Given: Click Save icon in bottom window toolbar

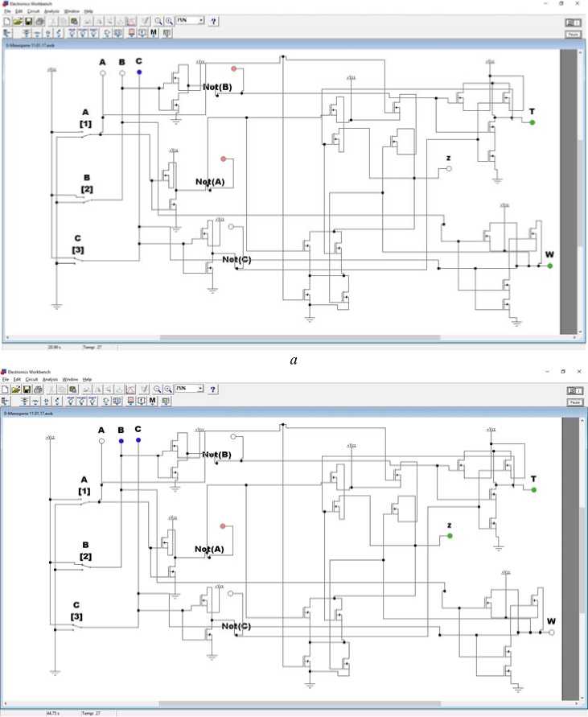Looking at the screenshot, I should click(x=27, y=389).
